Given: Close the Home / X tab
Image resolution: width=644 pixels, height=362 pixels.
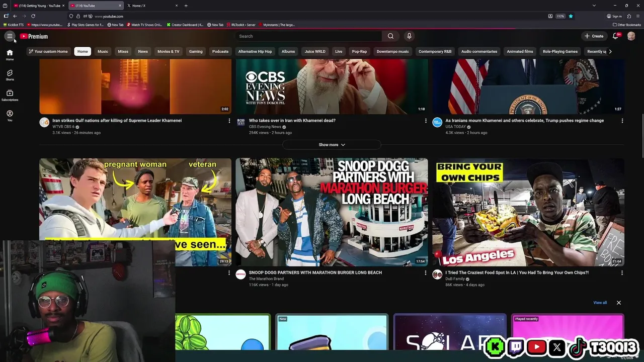Looking at the screenshot, I should (x=176, y=6).
